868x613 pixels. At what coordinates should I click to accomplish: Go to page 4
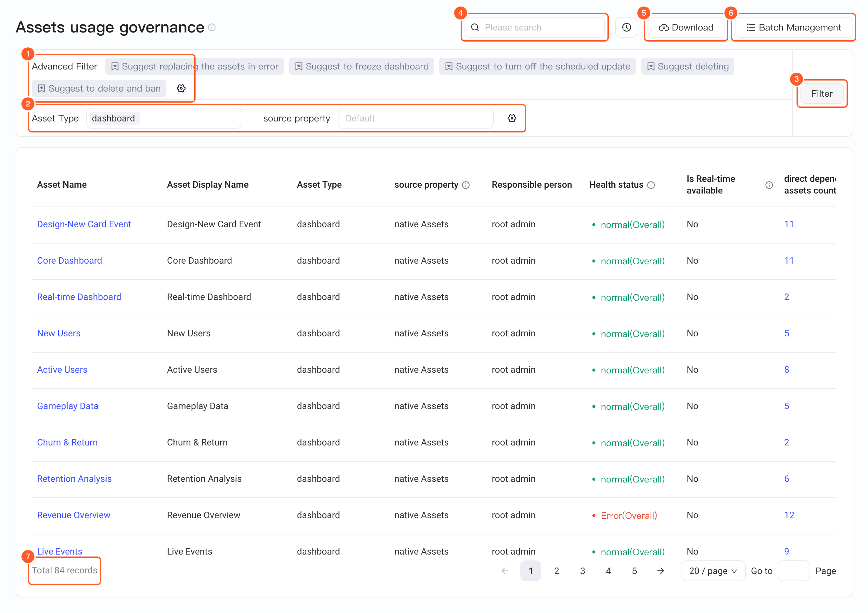pos(608,571)
